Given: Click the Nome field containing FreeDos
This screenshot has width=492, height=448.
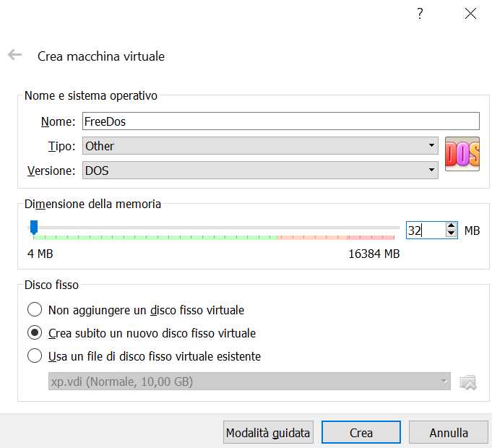Looking at the screenshot, I should coord(280,121).
